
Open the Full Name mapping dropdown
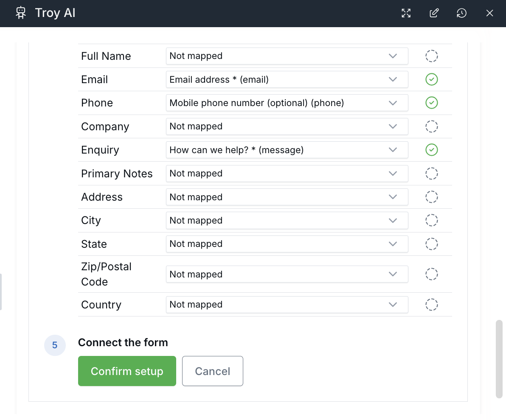287,56
